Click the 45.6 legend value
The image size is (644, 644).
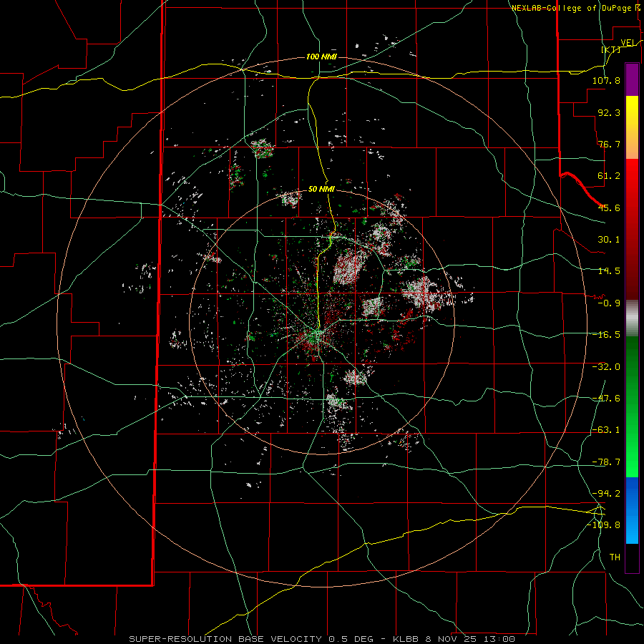click(609, 208)
